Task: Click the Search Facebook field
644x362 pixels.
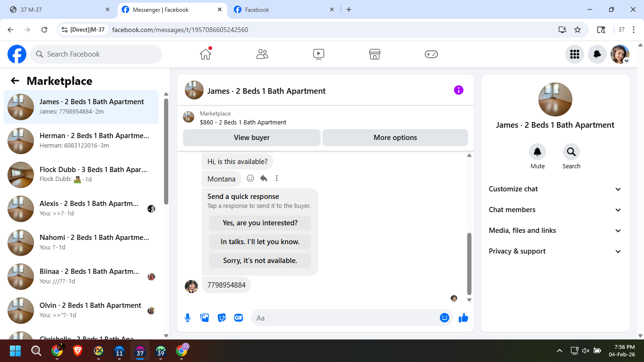Action: tap(96, 54)
